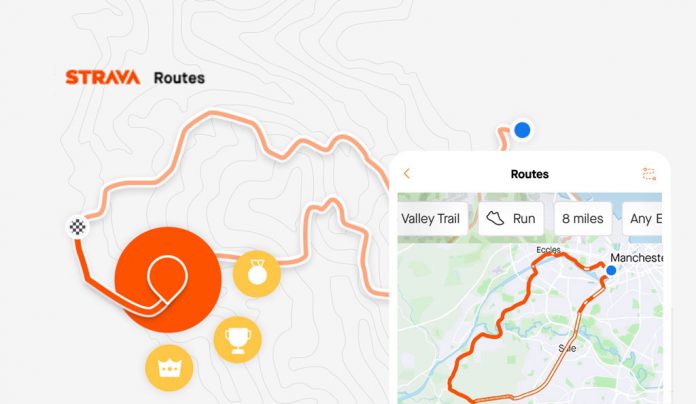Click the Strava logo

click(x=103, y=78)
